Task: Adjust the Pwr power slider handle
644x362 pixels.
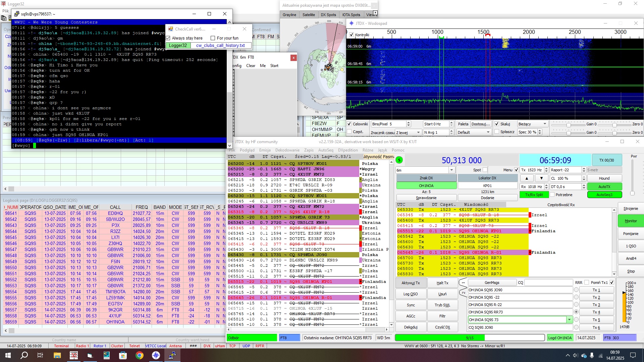Action: [632, 193]
